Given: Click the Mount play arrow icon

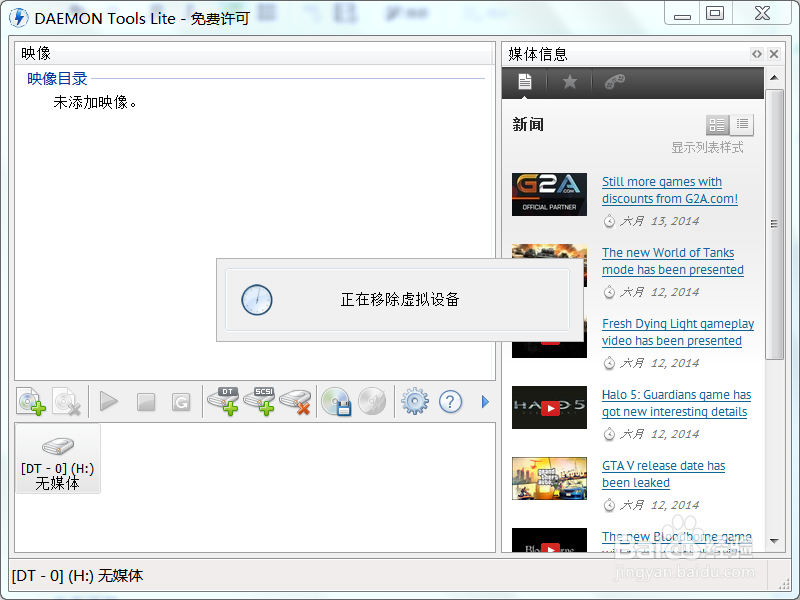Looking at the screenshot, I should click(x=109, y=402).
